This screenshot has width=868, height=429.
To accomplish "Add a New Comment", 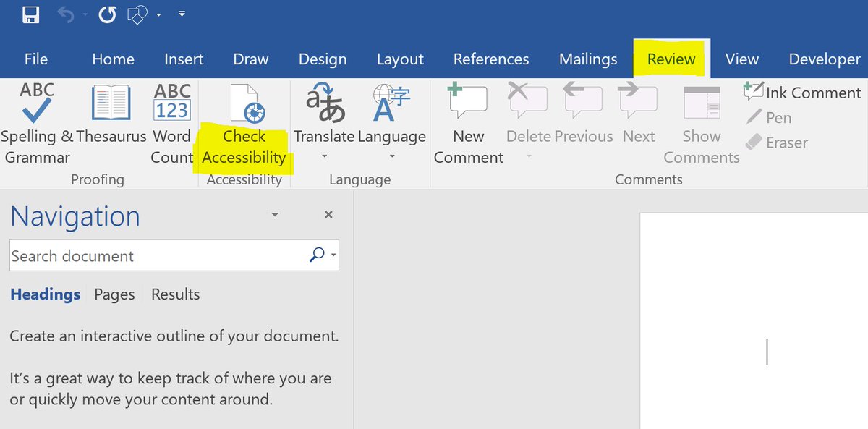I will 468,123.
